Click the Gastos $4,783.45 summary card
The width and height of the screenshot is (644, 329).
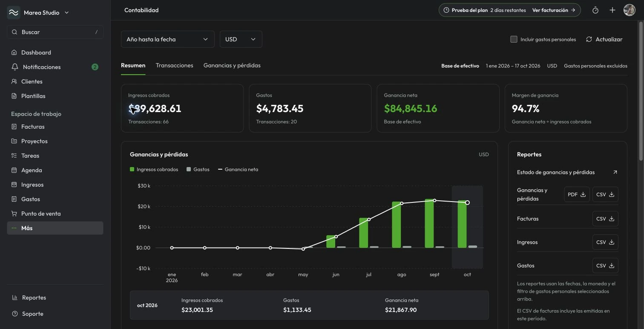pos(310,108)
